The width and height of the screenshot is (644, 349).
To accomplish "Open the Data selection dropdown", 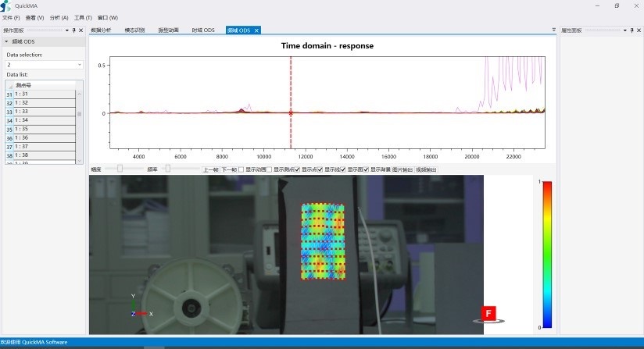I will (44, 65).
